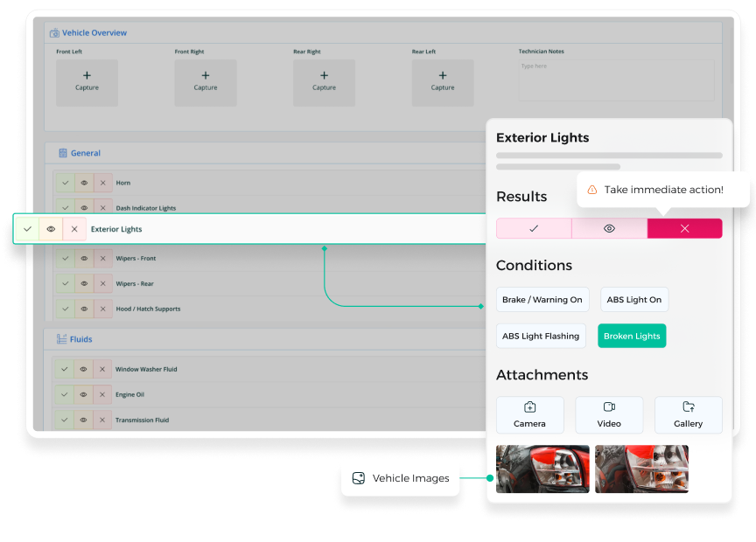756x542 pixels.
Task: Select the ABS Light Flashing condition
Action: pos(541,336)
